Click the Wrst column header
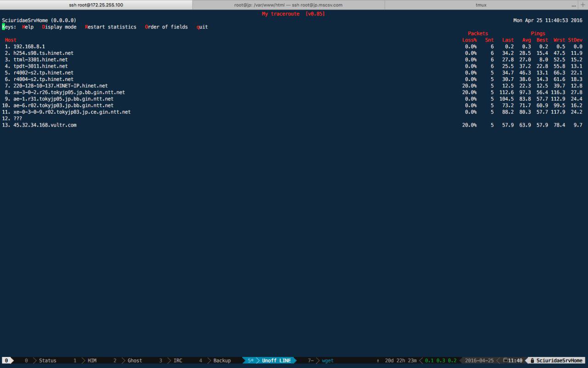Image resolution: width=588 pixels, height=368 pixels. pos(560,40)
